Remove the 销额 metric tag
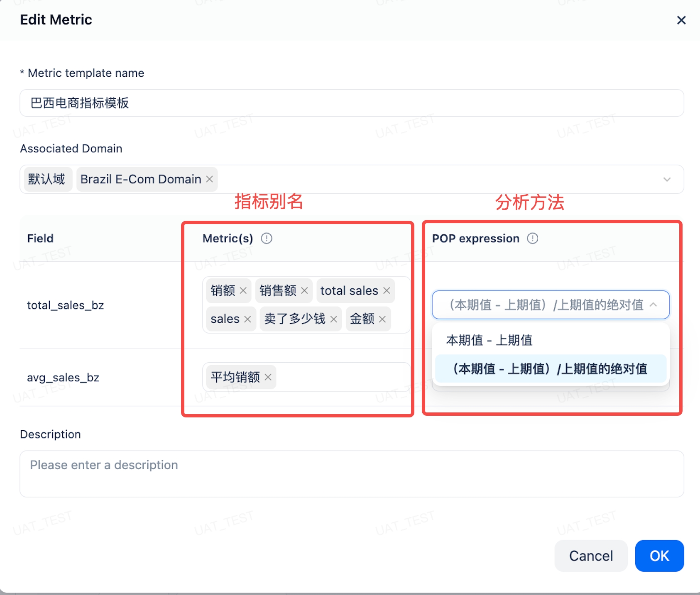Screen dimensions: 700x595 point(243,290)
